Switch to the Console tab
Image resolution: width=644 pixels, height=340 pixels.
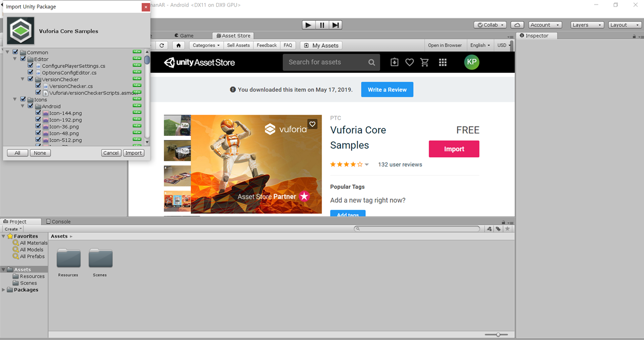click(x=58, y=221)
